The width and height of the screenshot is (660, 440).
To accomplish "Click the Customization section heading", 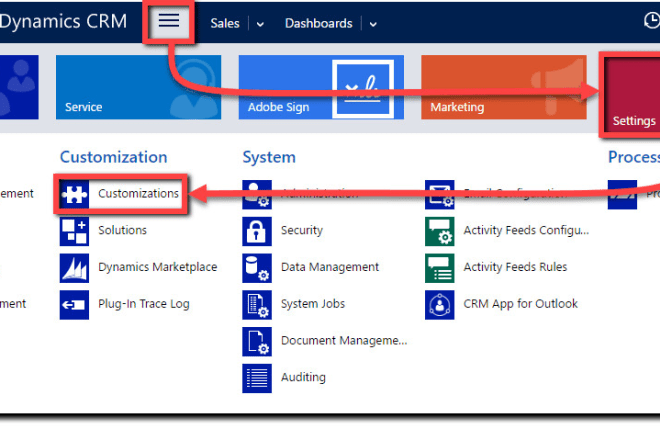I will tap(114, 157).
